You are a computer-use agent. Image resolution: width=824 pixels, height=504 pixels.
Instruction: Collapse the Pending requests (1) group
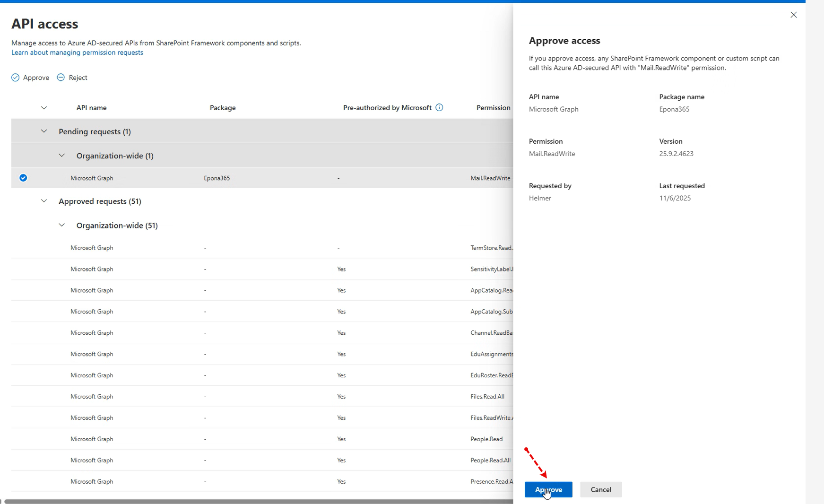44,131
